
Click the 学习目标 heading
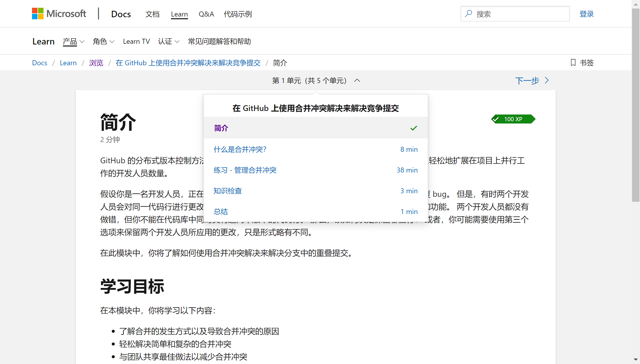(x=132, y=286)
